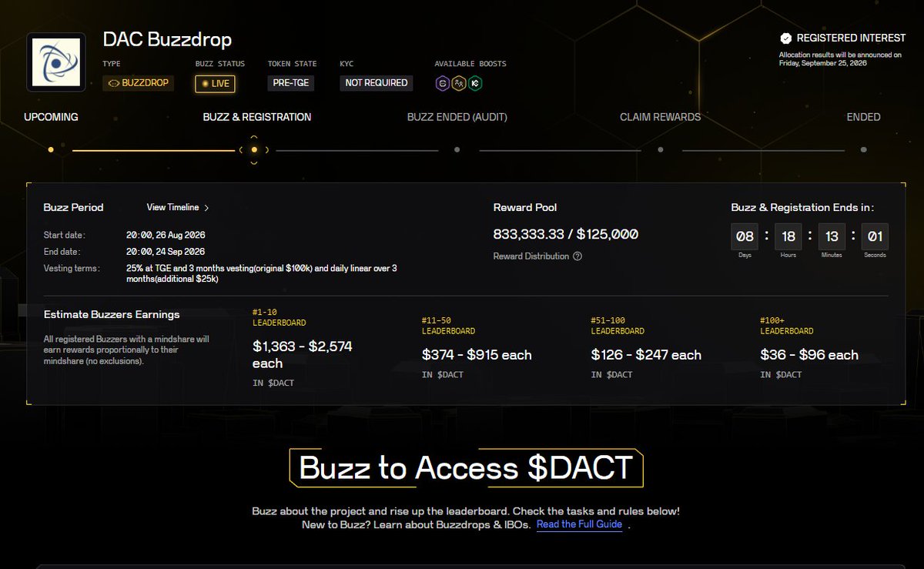The height and width of the screenshot is (569, 924).
Task: Click the countdown Hours box showing 18
Action: (x=788, y=236)
